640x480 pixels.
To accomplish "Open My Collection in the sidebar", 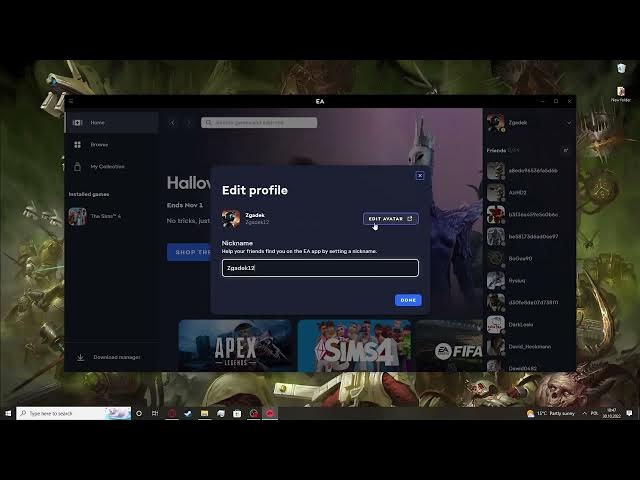I will click(x=107, y=166).
